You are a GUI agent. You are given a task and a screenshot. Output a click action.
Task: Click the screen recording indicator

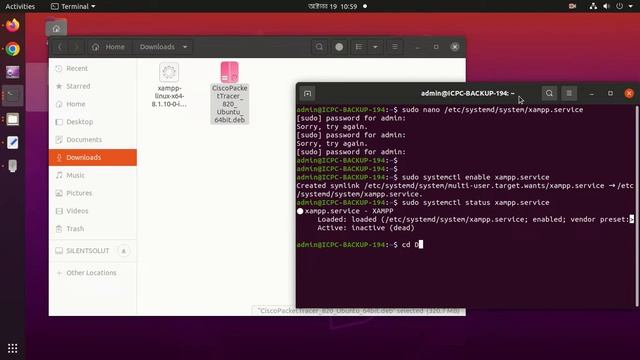tap(572, 6)
